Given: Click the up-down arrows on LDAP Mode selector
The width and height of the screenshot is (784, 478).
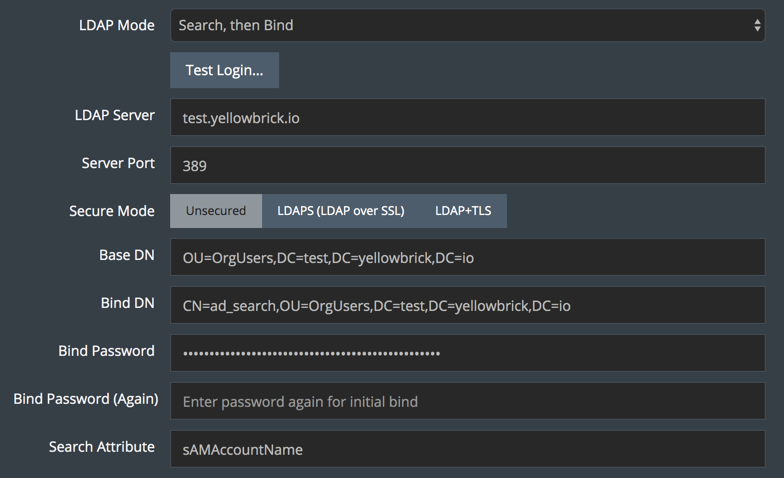Looking at the screenshot, I should 757,26.
